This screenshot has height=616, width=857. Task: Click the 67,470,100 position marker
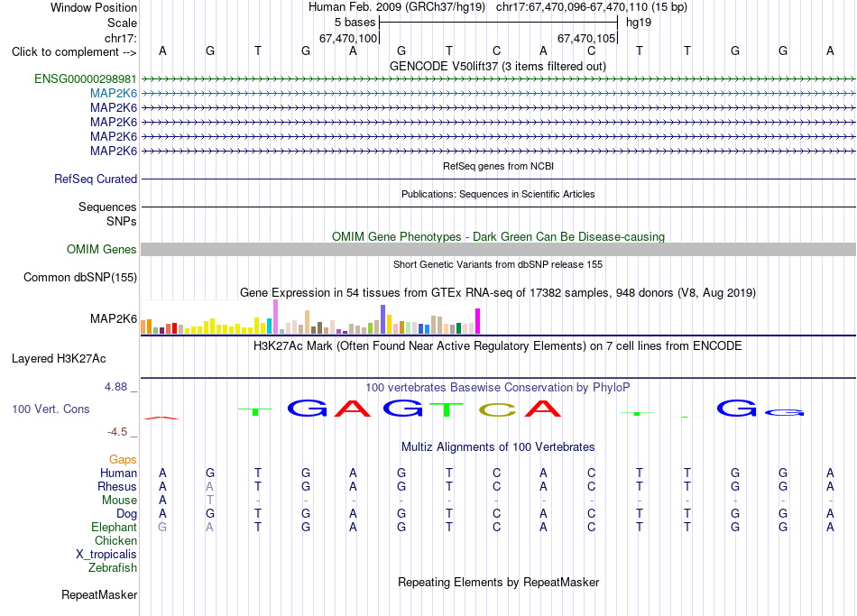tap(348, 38)
